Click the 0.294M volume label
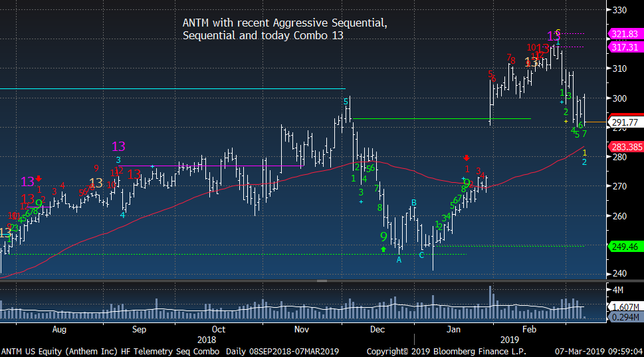644x357 pixels. 626,317
